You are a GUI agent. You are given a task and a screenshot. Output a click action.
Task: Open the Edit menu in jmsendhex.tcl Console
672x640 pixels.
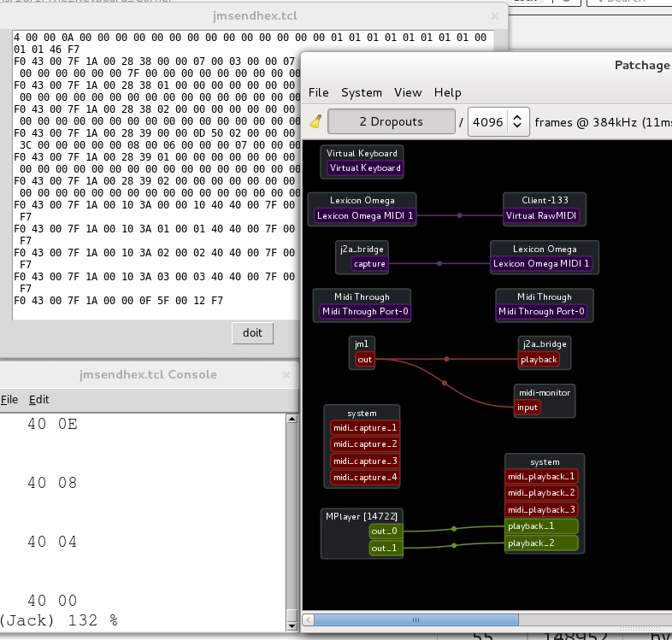(39, 400)
